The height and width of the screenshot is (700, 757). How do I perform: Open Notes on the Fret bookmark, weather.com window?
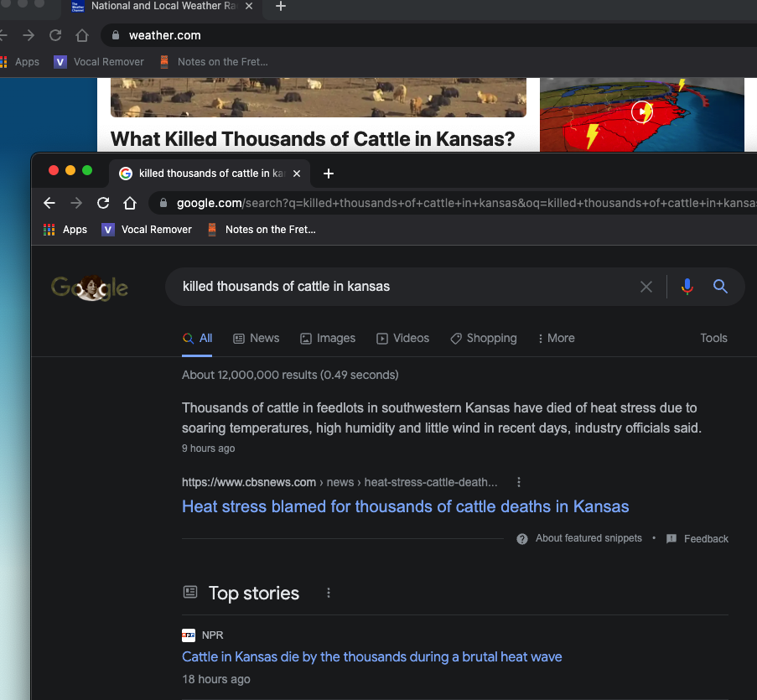click(214, 62)
